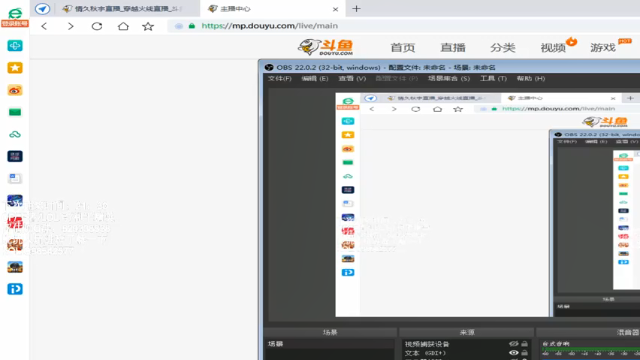Go to Douyu 首页 nav link
640x360 pixels.
pos(402,48)
